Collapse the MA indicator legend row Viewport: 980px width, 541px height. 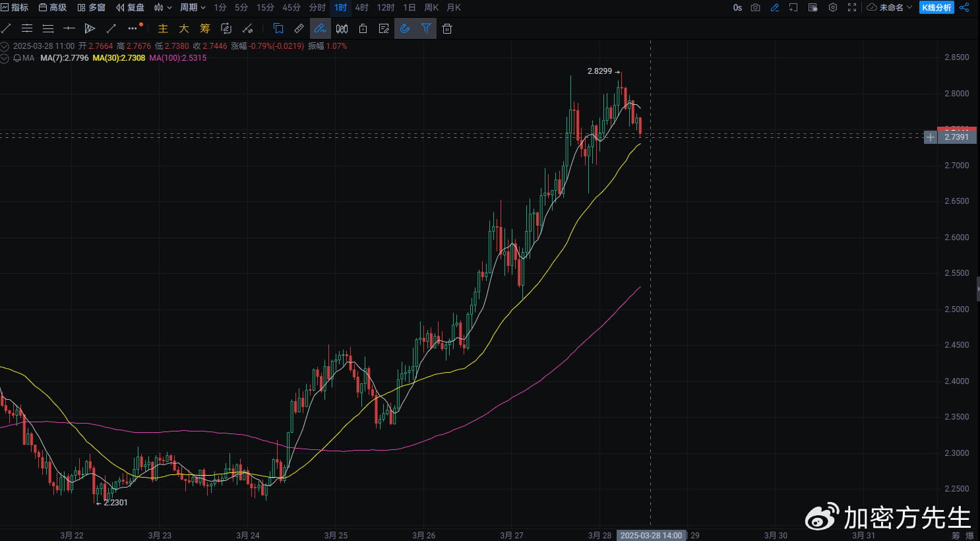(x=5, y=58)
